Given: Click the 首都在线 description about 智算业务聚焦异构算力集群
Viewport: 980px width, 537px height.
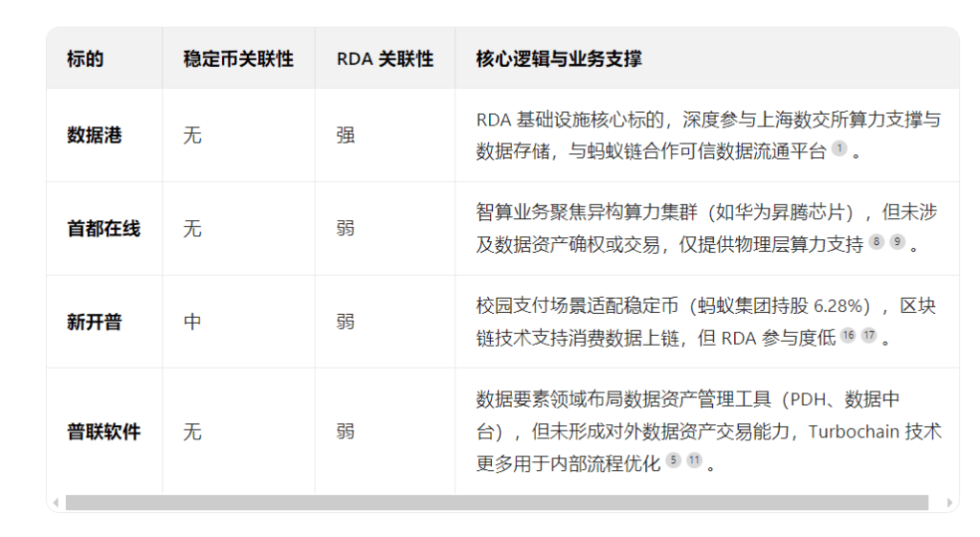Looking at the screenshot, I should coord(707,228).
